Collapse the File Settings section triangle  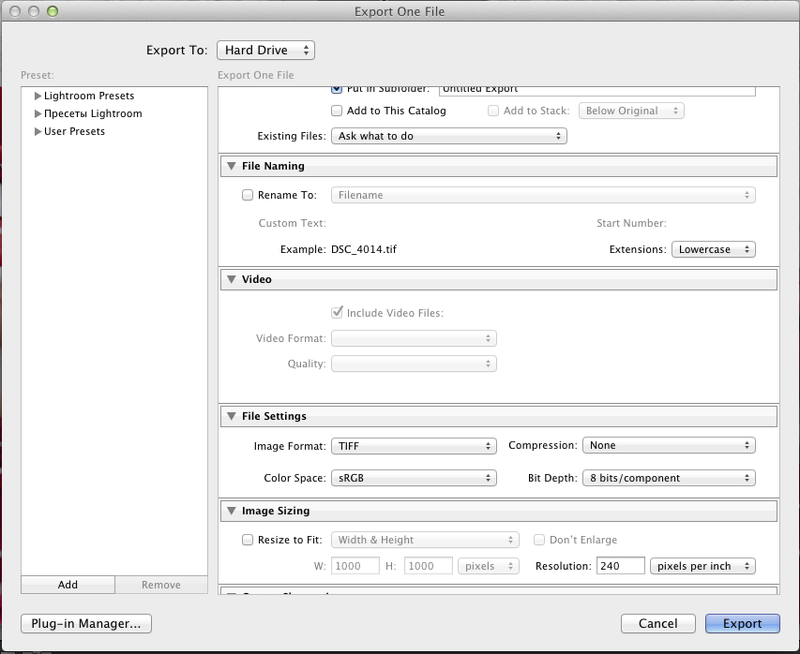(231, 416)
